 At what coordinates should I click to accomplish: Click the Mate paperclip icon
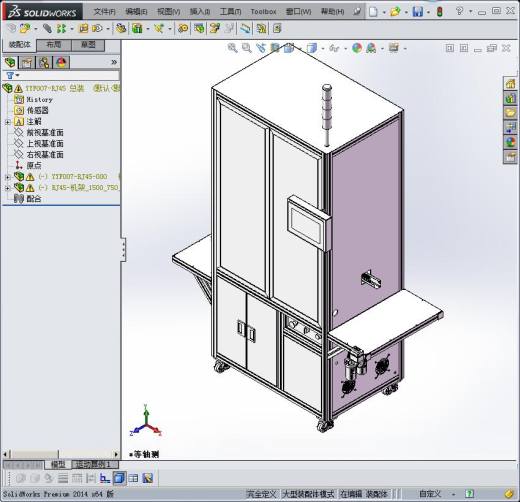pos(47,29)
